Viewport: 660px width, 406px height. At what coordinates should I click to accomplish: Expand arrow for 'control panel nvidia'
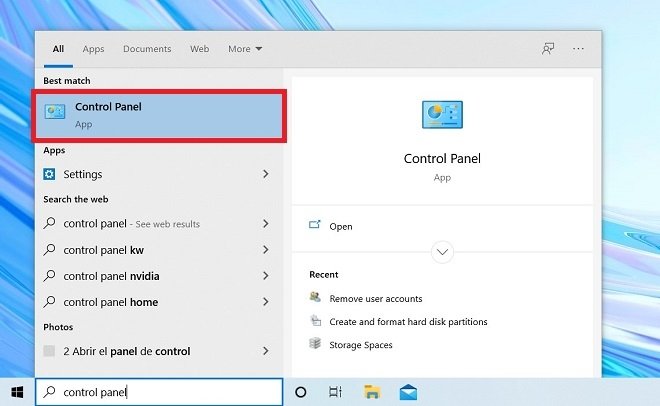click(x=266, y=276)
